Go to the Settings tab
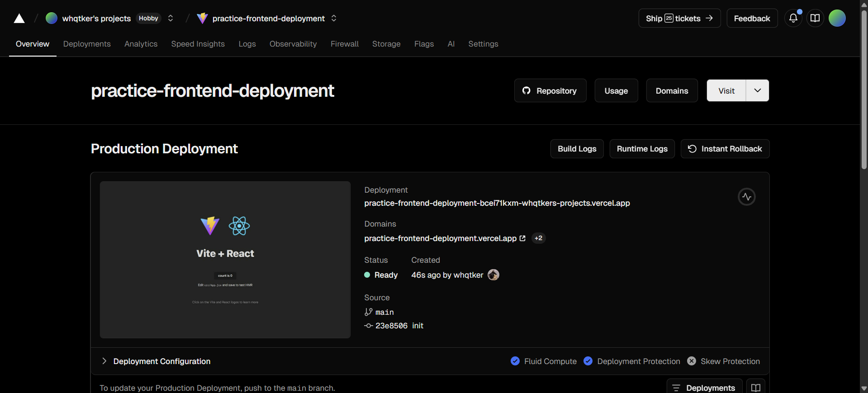This screenshot has width=868, height=393. click(x=483, y=44)
